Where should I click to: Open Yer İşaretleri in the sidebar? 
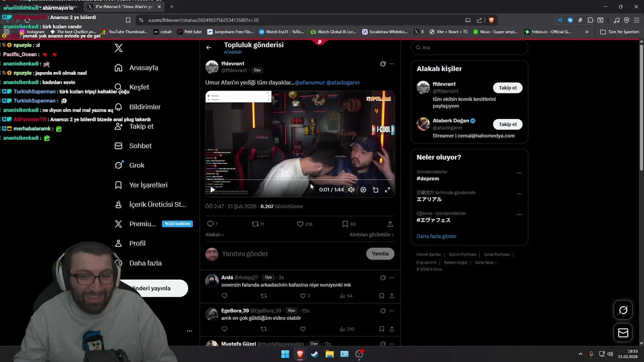141,185
